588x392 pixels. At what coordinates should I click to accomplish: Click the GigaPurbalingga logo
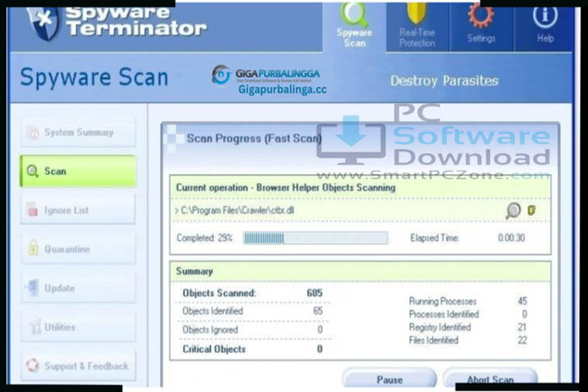266,74
